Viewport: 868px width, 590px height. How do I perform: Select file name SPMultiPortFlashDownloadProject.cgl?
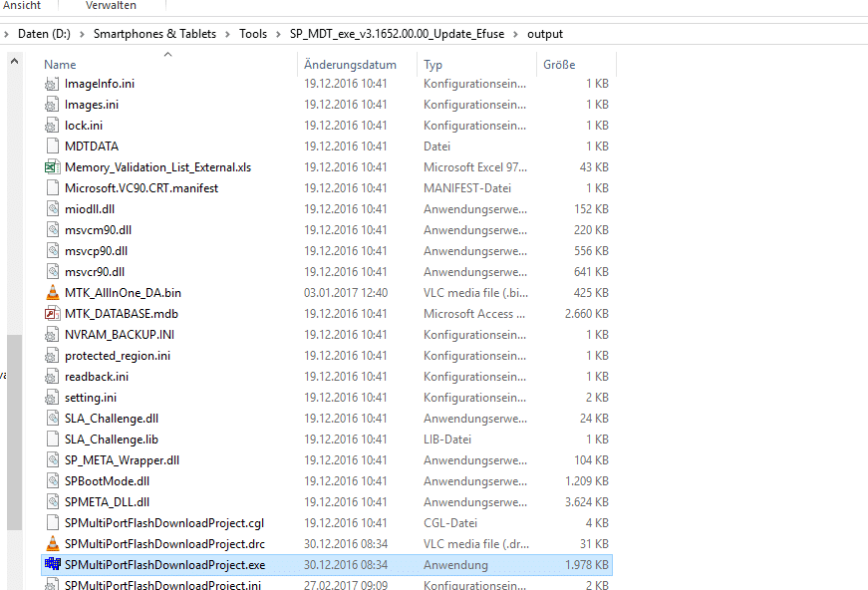click(164, 523)
